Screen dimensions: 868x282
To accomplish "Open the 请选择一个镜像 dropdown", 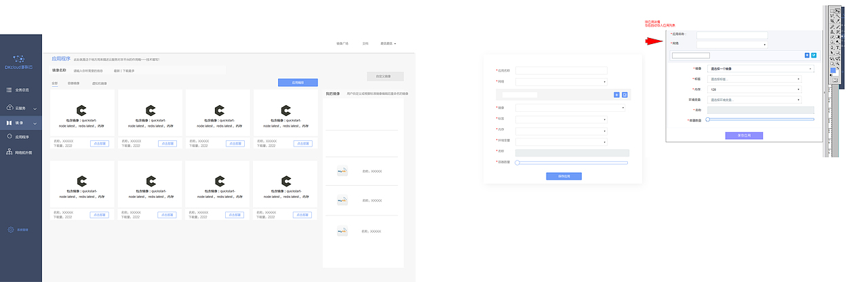I will coord(761,68).
